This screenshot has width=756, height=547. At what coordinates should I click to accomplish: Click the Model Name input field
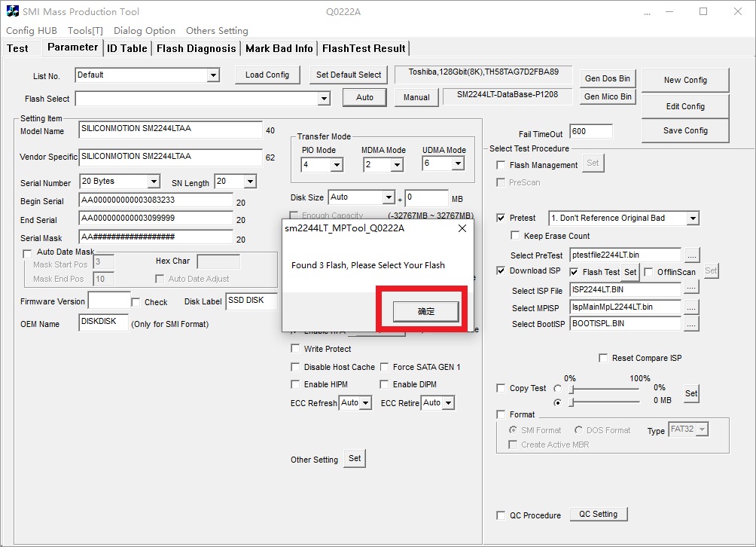click(x=170, y=130)
